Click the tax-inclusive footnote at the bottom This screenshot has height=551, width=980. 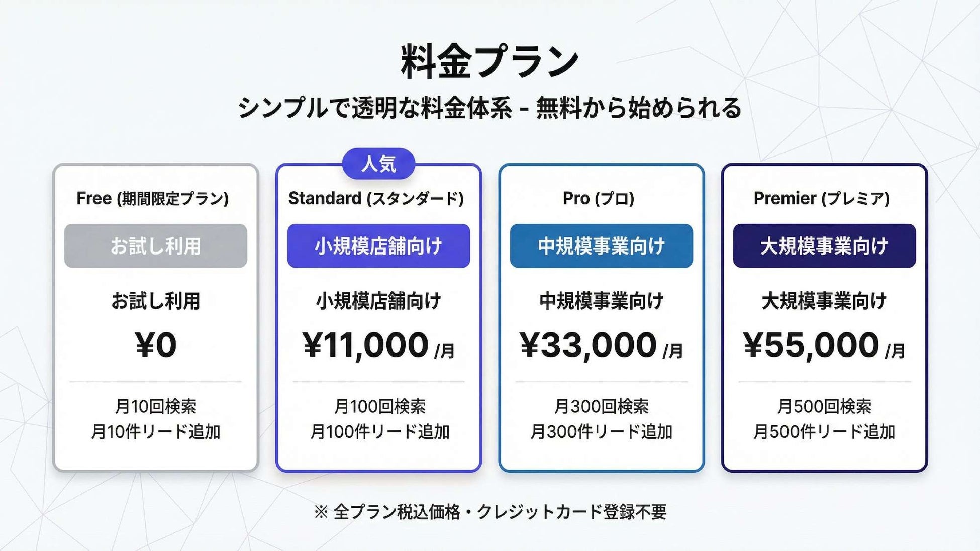[x=490, y=512]
